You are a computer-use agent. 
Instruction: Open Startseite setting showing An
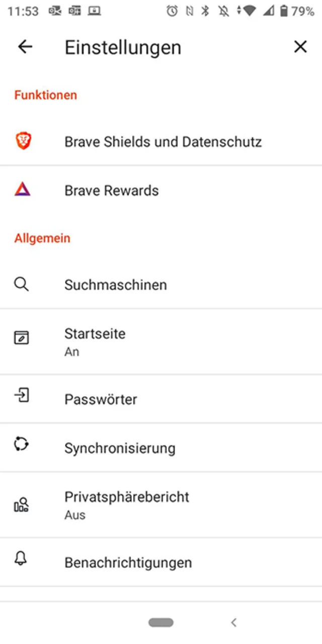[x=95, y=341]
